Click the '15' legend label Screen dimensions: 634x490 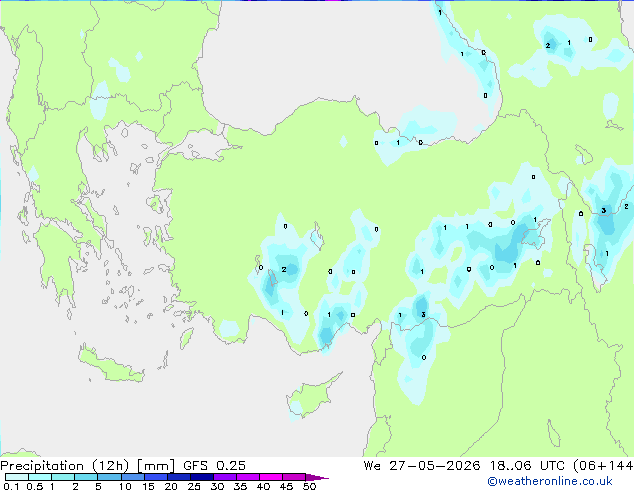tap(148, 486)
